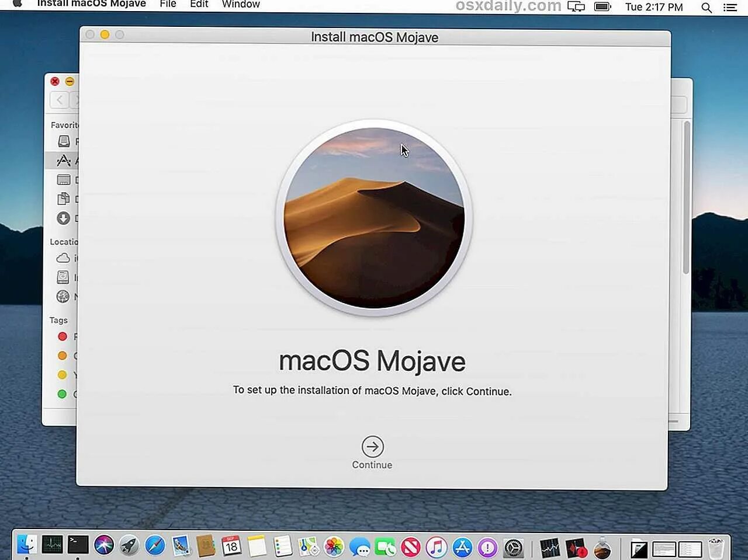Open the File menu

[168, 4]
